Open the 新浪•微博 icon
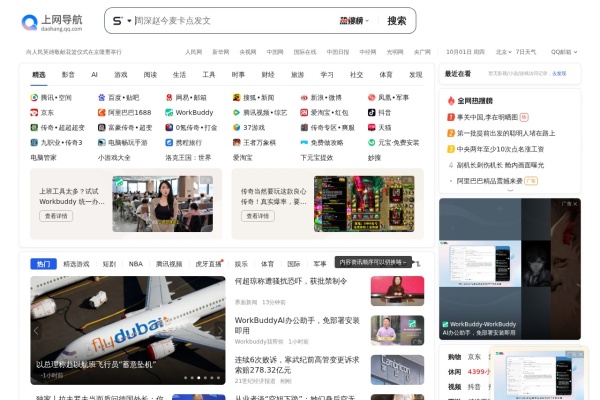 coord(304,98)
